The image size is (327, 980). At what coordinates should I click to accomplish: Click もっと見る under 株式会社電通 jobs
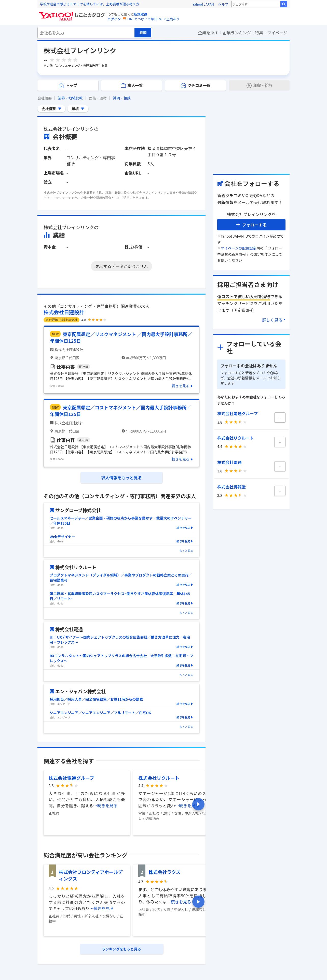click(186, 675)
